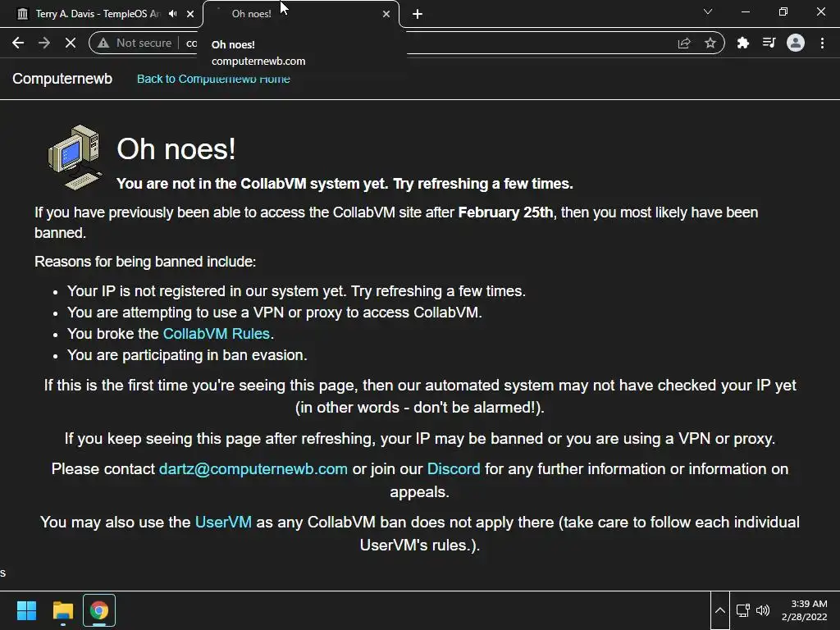Stop loading the page

(x=71, y=43)
